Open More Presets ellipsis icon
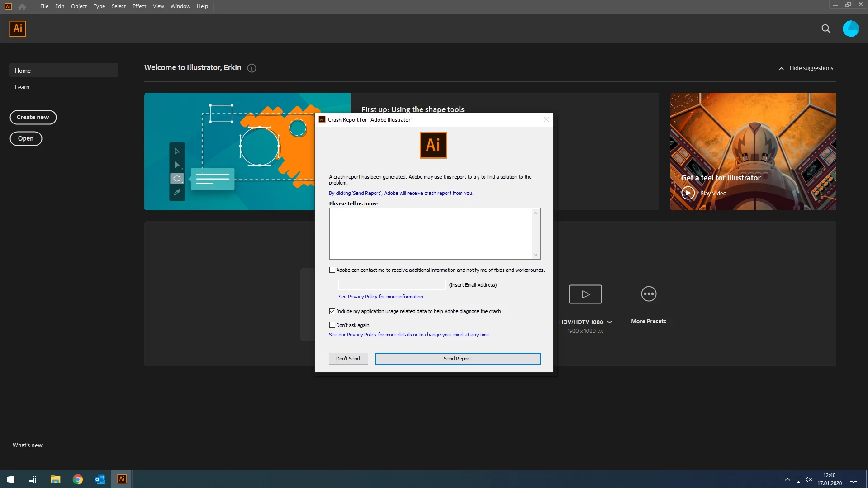The height and width of the screenshot is (488, 868). 649,294
